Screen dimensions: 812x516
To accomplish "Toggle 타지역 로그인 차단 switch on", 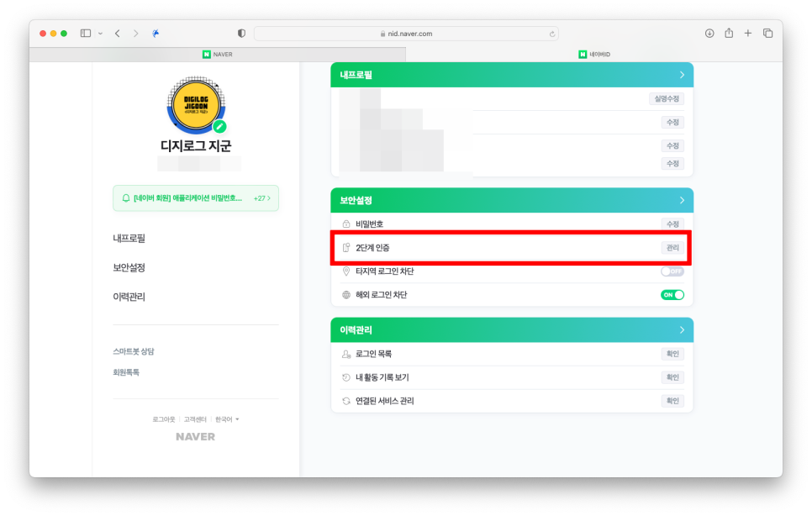I will 672,271.
